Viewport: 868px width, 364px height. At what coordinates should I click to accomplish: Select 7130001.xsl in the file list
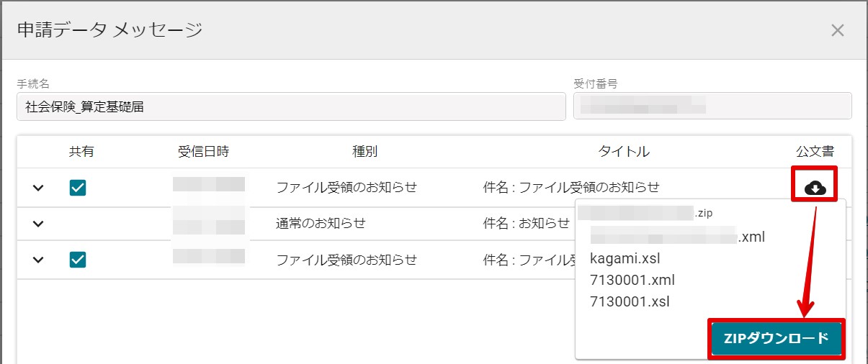[x=630, y=301]
